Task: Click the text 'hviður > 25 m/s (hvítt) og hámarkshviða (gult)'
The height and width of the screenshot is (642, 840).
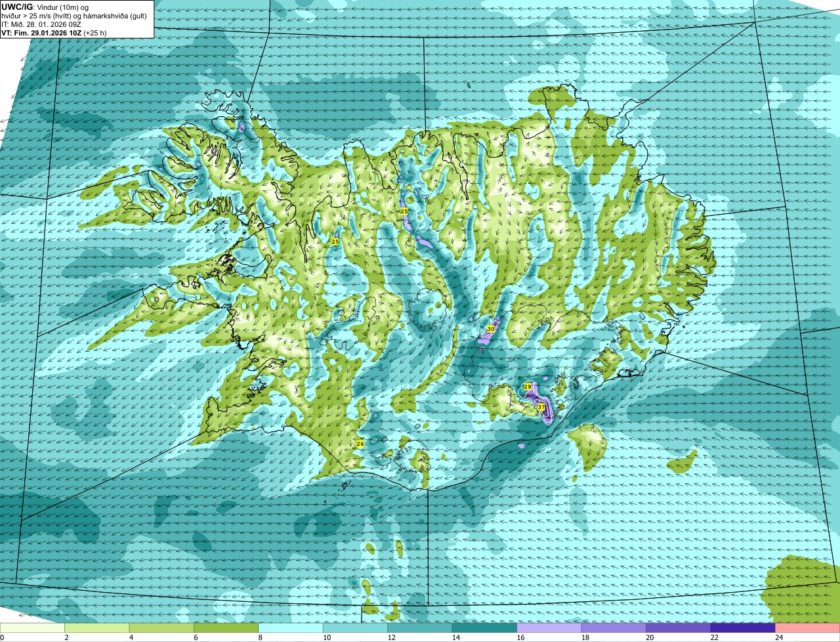Action: [74, 16]
